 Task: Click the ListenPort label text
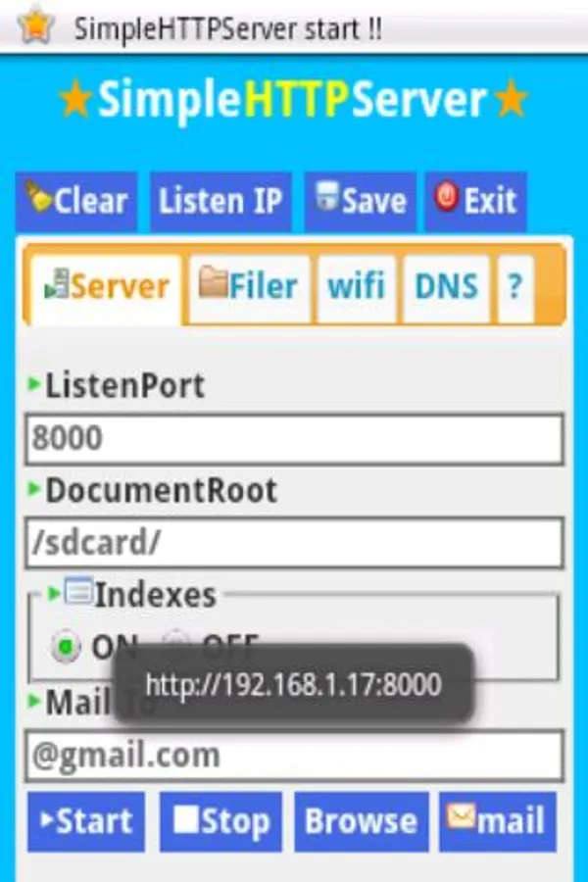124,386
